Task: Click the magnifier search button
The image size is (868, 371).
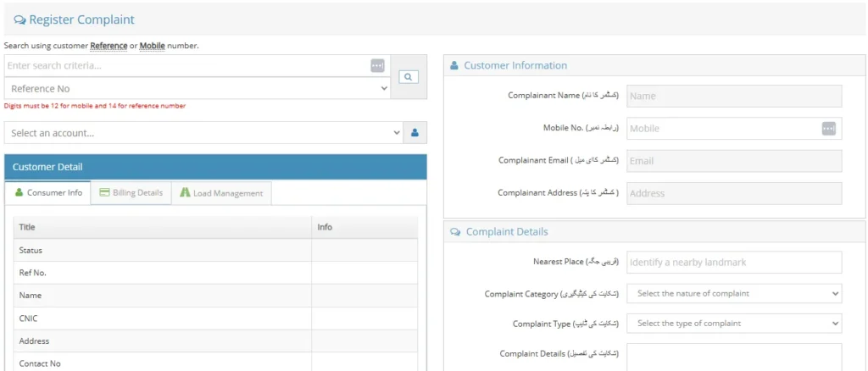Action: (409, 77)
